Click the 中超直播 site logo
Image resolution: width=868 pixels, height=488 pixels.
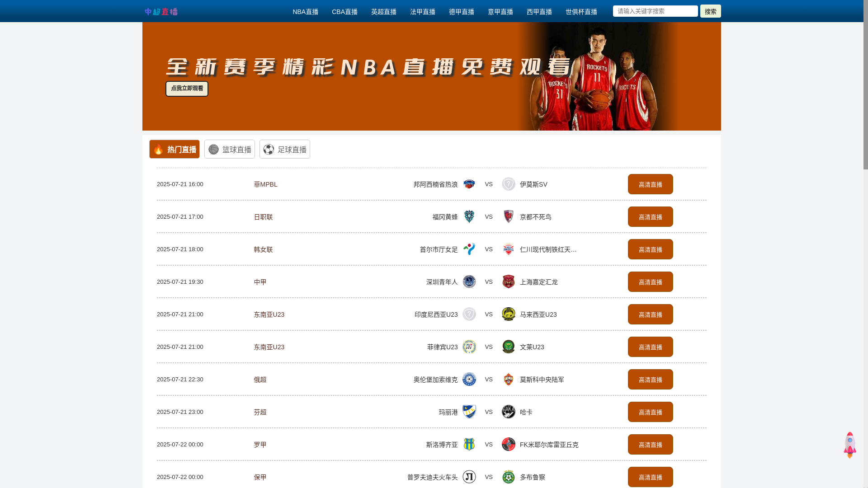(x=161, y=12)
